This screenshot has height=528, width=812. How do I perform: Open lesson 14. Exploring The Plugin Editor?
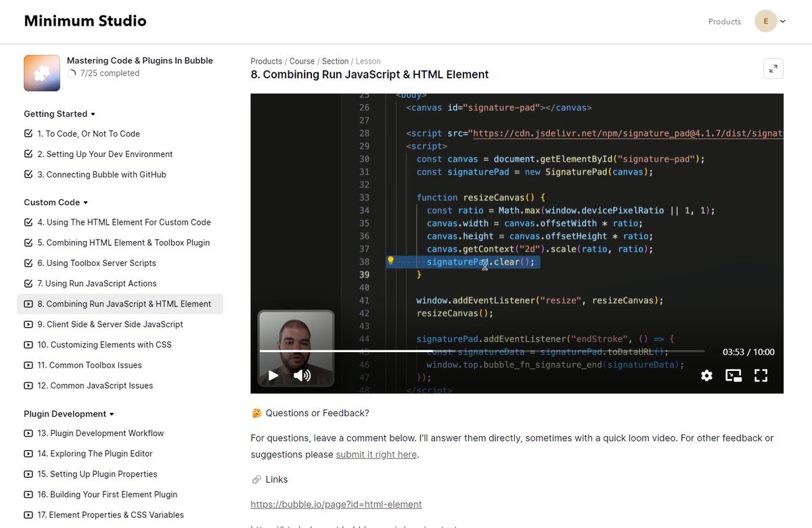[x=95, y=454]
